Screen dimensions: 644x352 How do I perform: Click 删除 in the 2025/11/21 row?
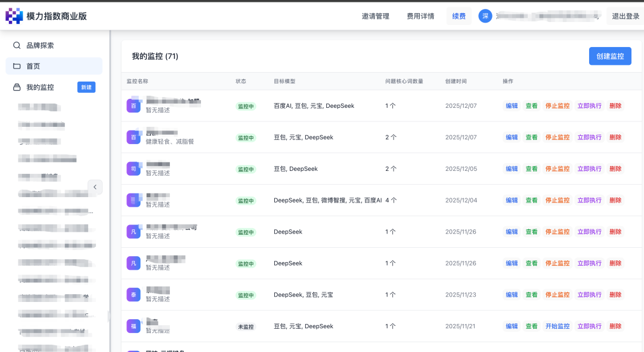(x=615, y=326)
